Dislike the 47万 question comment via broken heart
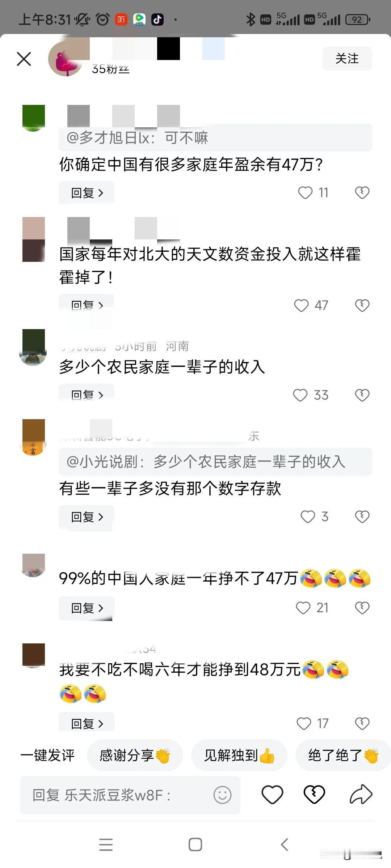The width and height of the screenshot is (391, 868). (x=362, y=192)
